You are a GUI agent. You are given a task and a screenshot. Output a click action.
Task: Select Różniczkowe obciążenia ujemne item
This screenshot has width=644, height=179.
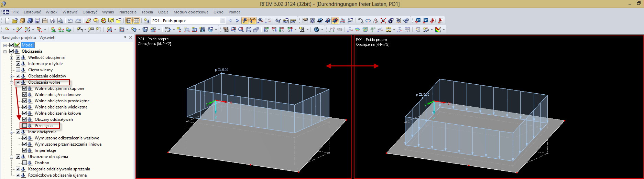click(57, 175)
